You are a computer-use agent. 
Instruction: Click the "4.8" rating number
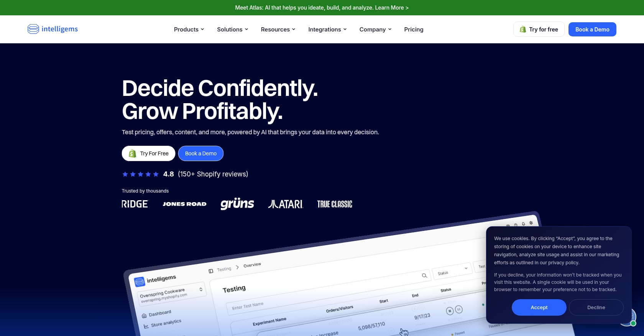(169, 174)
